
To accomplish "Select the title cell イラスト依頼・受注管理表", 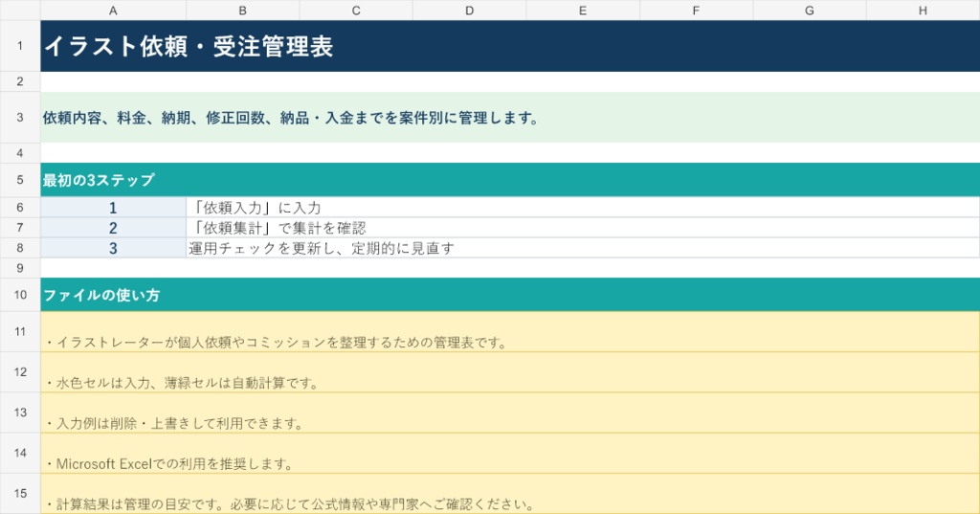I will click(x=510, y=46).
